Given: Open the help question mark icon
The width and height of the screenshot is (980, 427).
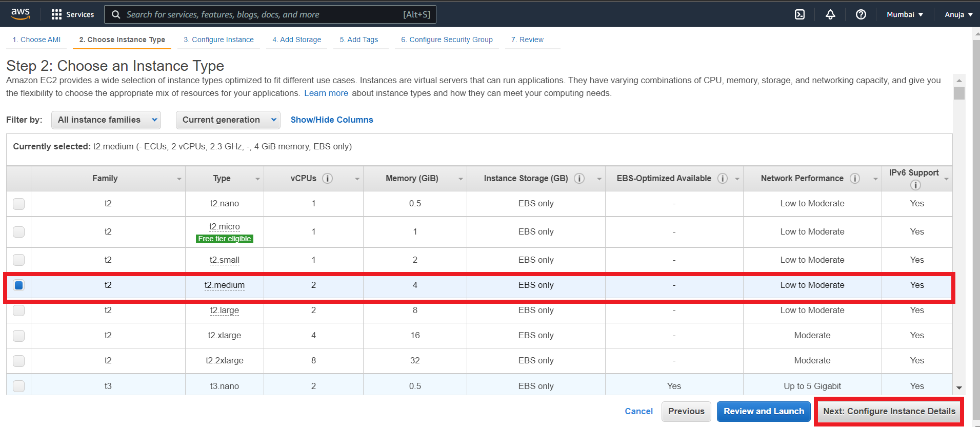Looking at the screenshot, I should point(861,14).
